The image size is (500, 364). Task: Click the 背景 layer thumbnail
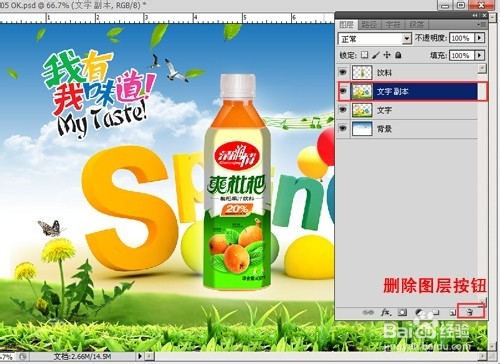coord(362,129)
